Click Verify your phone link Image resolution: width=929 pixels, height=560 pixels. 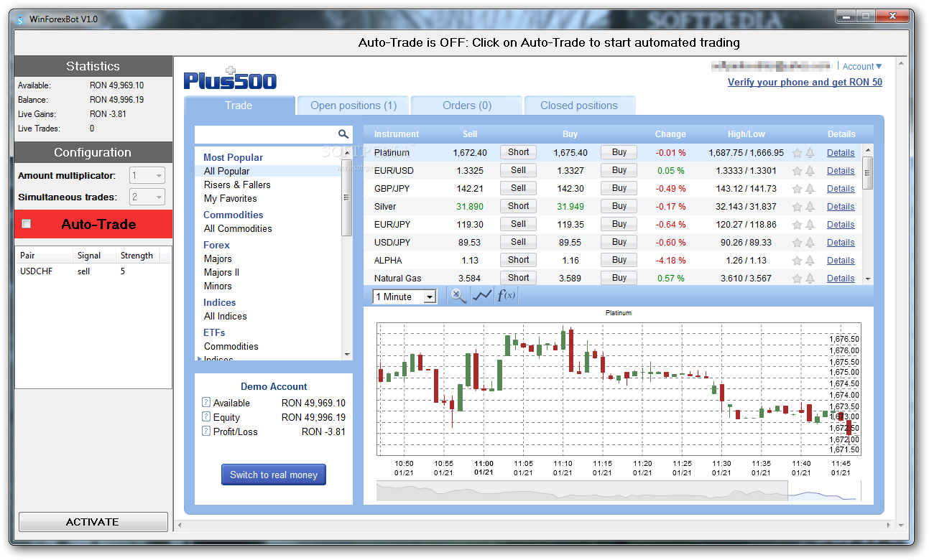pyautogui.click(x=805, y=82)
